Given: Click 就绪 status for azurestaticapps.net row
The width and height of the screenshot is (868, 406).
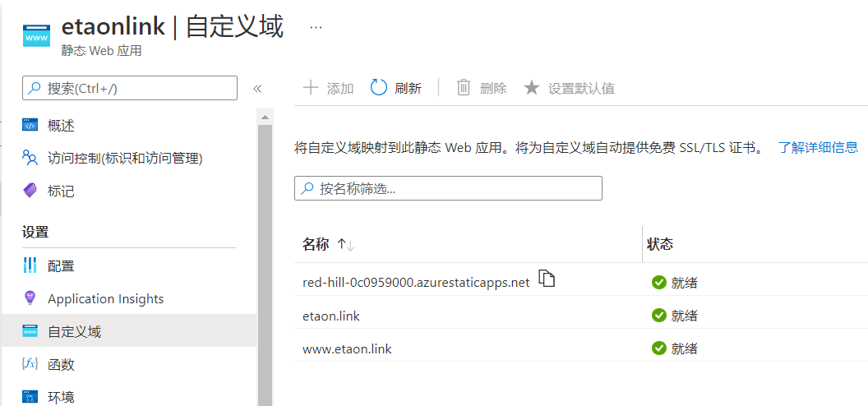Looking at the screenshot, I should tap(684, 284).
